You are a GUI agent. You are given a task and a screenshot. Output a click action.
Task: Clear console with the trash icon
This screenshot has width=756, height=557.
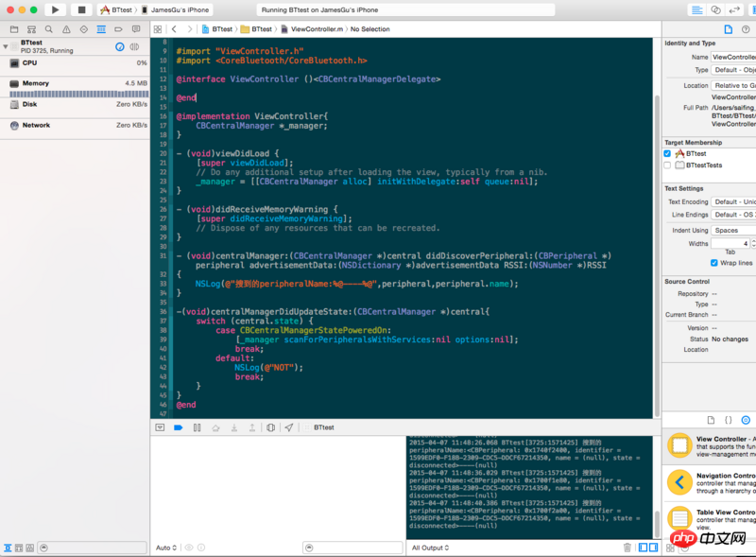point(627,548)
